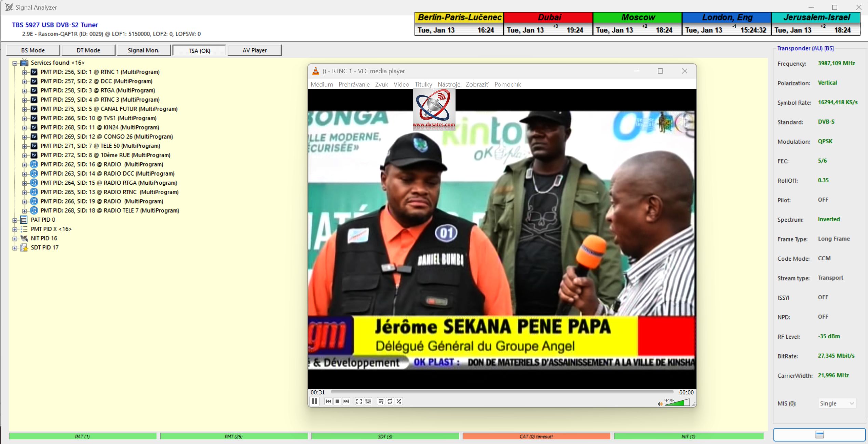Expand the NIT PID 16 node
Viewport: 868px width, 444px height.
point(15,238)
